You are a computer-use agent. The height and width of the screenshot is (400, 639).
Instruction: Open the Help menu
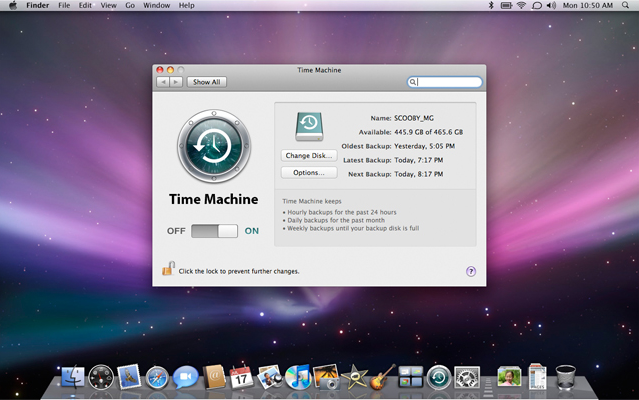point(186,5)
